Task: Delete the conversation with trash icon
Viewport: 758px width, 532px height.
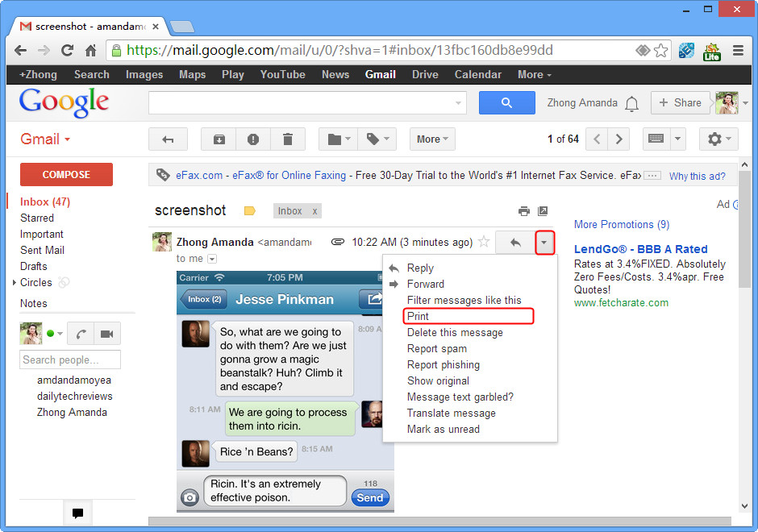Action: point(288,139)
